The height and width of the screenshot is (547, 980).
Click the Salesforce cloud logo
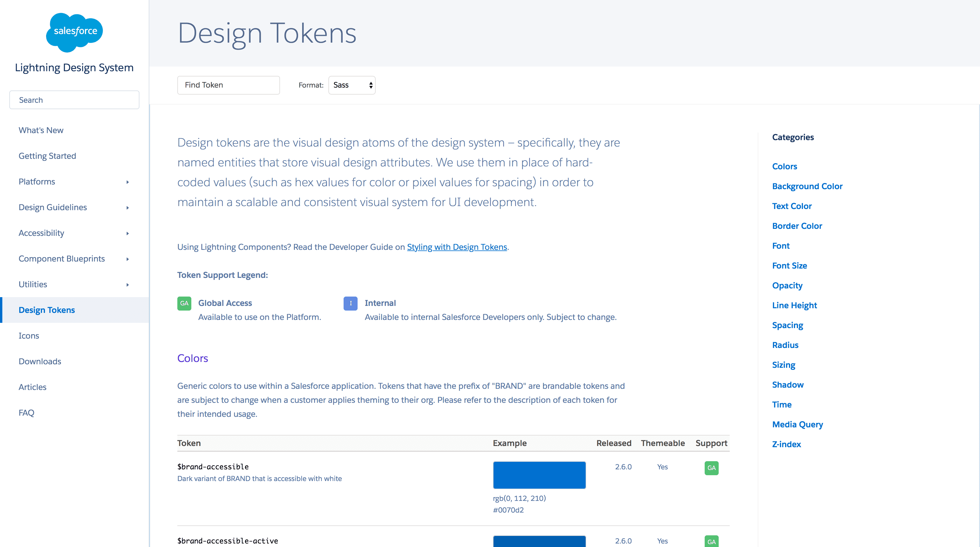(x=75, y=32)
